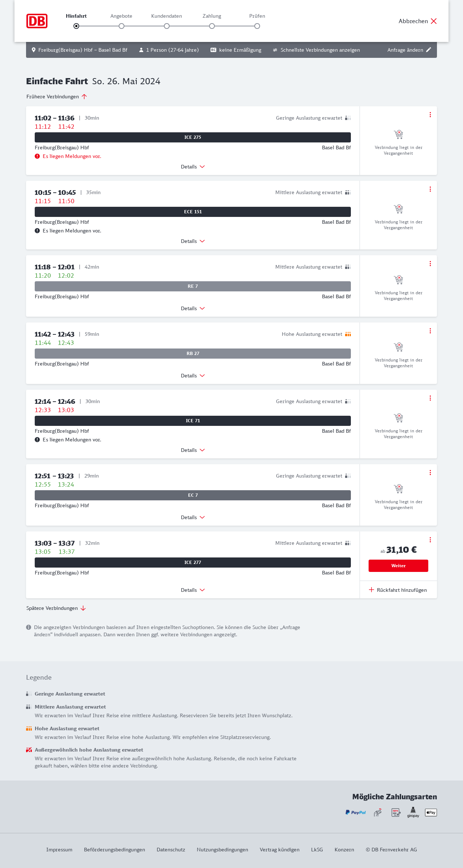Image resolution: width=463 pixels, height=868 pixels.
Task: Click the plus icon for Rückfahrt hinzufügen
Action: click(x=371, y=590)
